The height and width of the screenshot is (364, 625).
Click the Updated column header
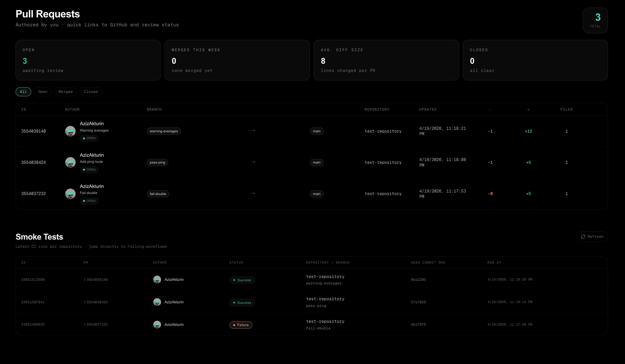[x=428, y=109]
